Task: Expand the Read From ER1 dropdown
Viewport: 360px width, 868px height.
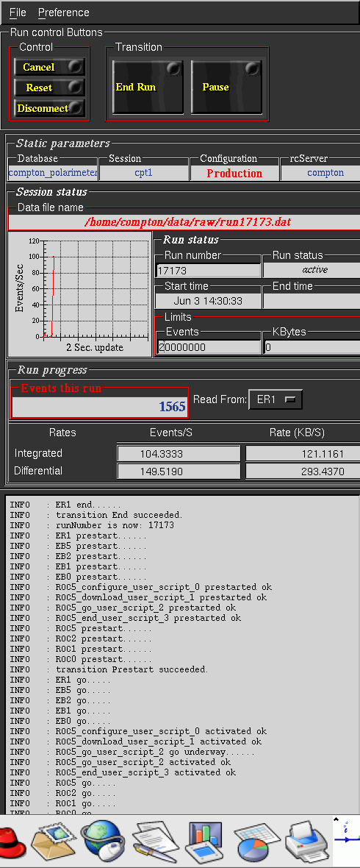Action: click(x=276, y=399)
